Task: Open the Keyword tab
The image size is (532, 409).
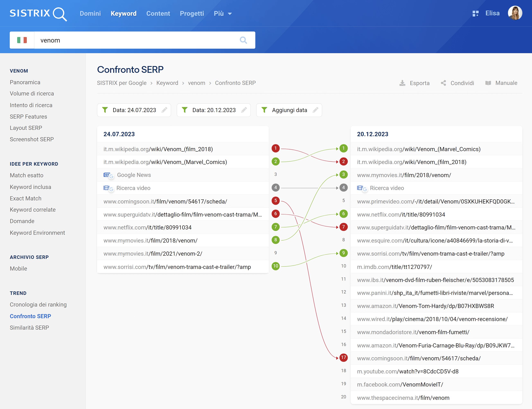Action: [x=124, y=14]
